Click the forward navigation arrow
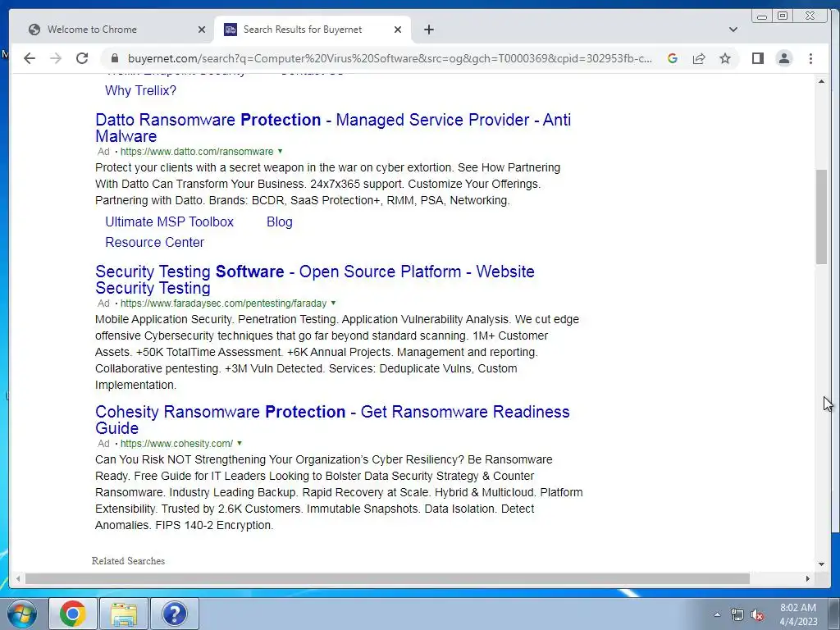 tap(56, 58)
